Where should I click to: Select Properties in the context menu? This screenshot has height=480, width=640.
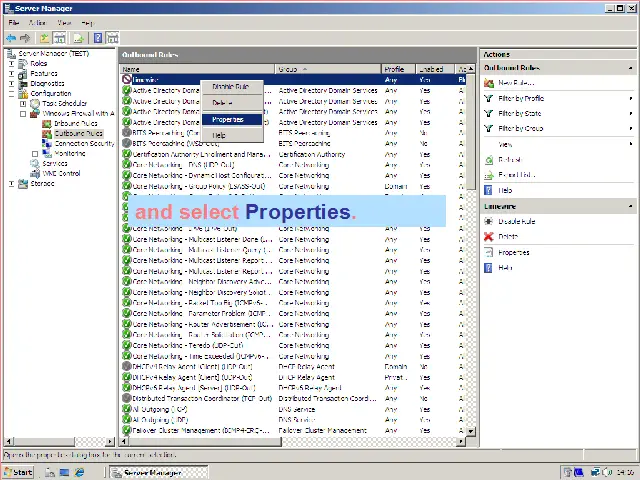232,119
